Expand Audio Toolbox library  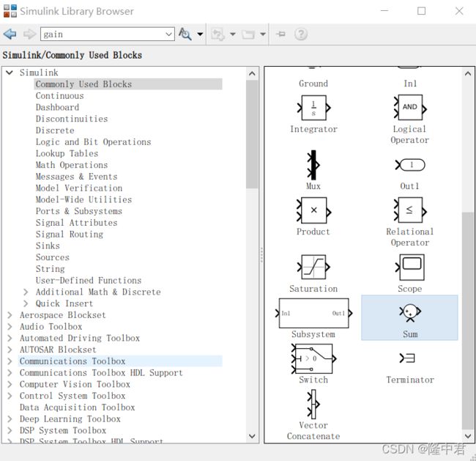[x=10, y=327]
